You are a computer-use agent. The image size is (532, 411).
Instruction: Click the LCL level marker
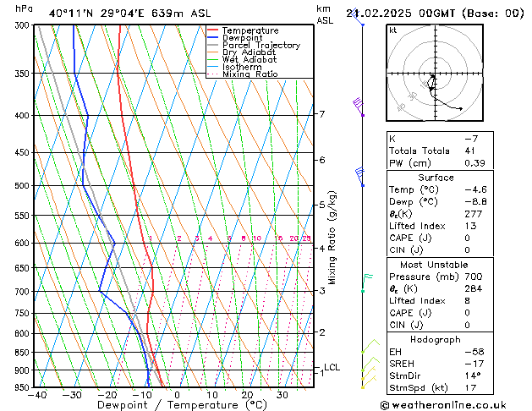332,367
